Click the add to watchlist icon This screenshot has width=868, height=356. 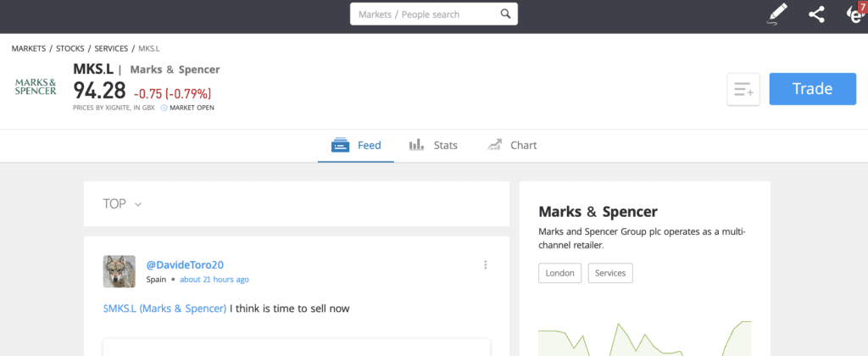743,89
